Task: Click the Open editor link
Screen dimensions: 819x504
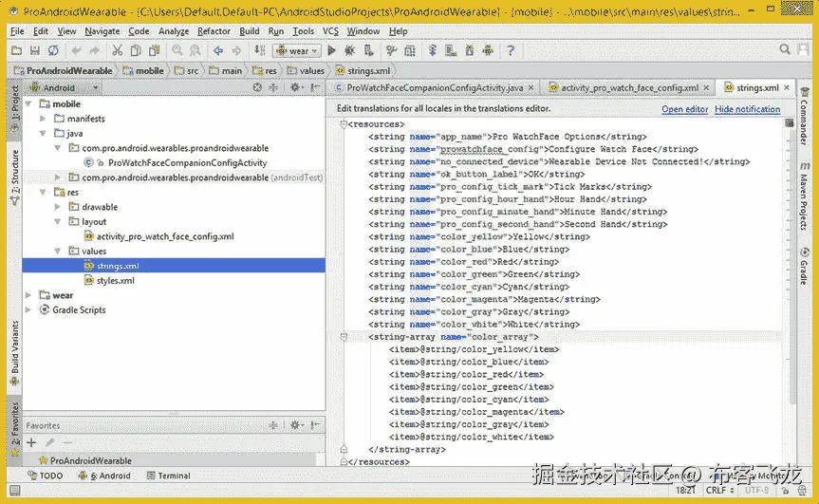Action: pos(685,109)
